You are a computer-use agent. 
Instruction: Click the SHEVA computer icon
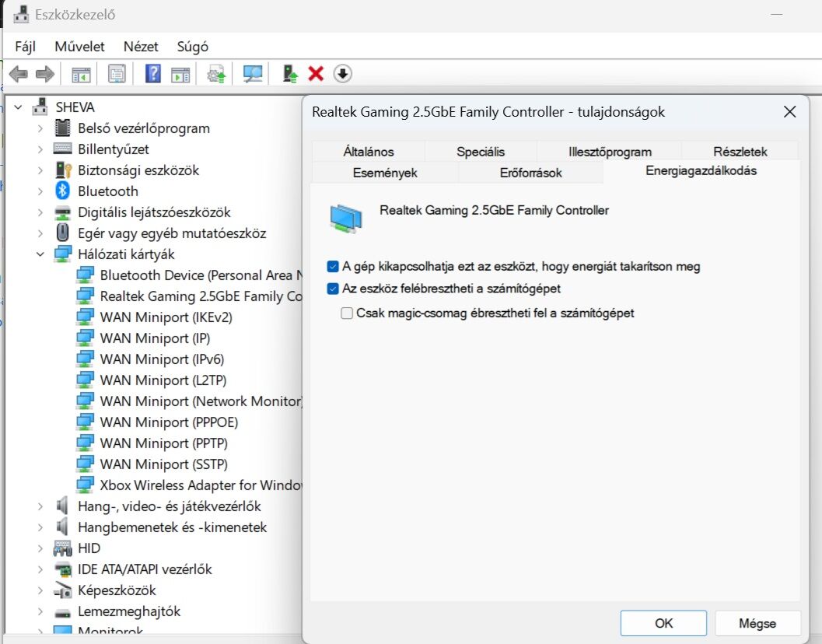tap(40, 107)
